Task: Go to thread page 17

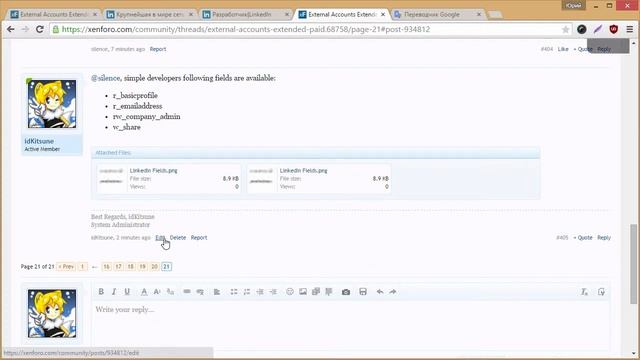Action: coord(118,267)
